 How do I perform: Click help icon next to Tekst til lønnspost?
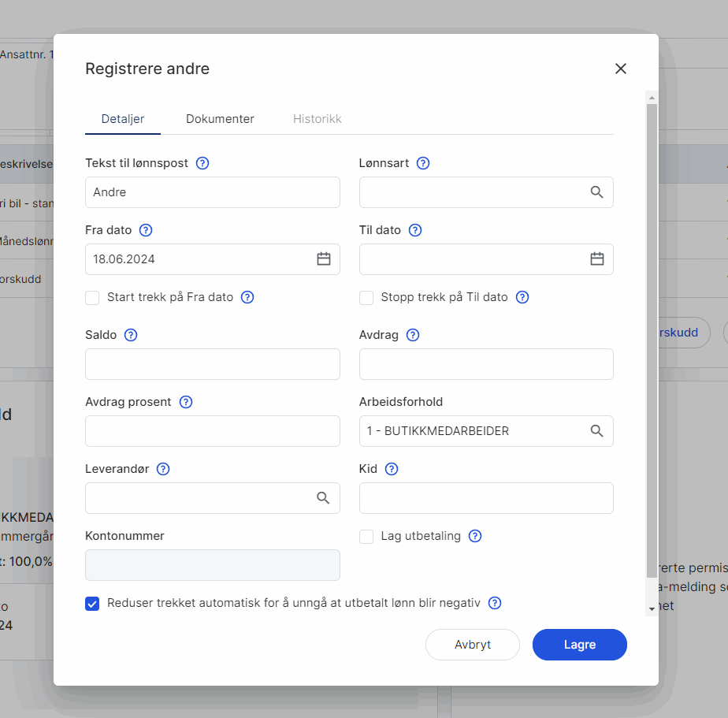tap(202, 163)
